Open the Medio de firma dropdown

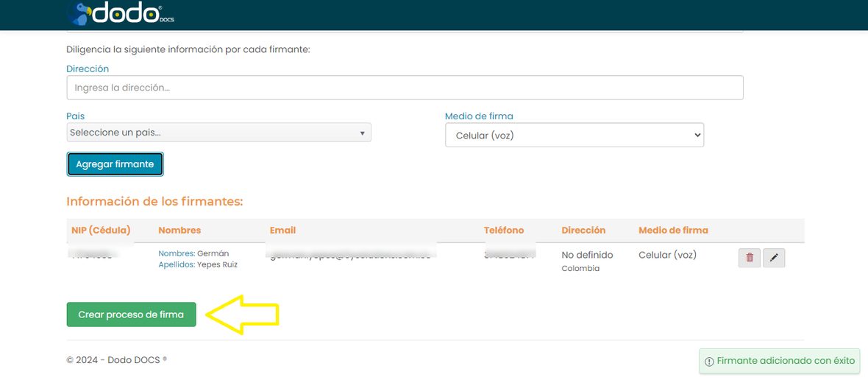[574, 136]
